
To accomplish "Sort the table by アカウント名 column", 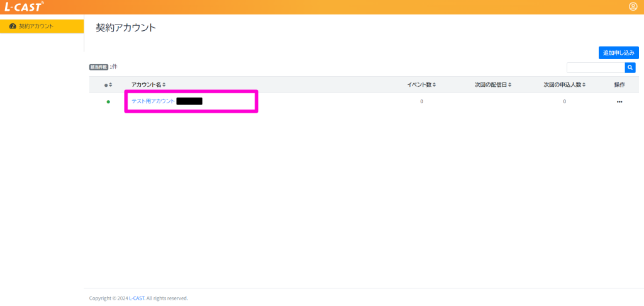I will pos(148,85).
